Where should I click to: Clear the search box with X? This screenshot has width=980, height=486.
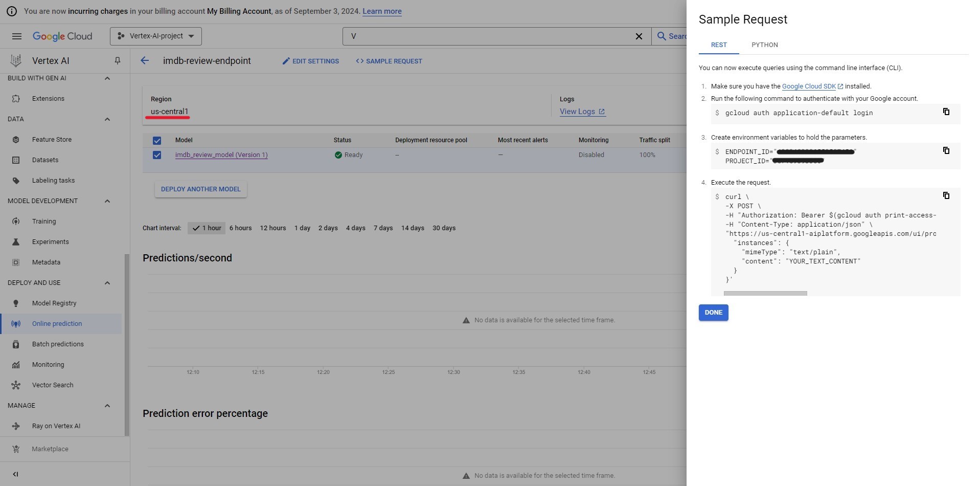pyautogui.click(x=639, y=36)
